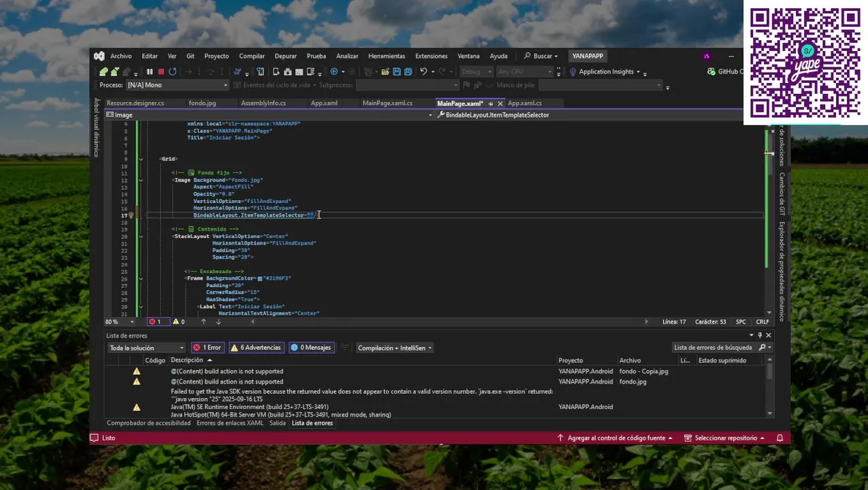
Task: Open the Cambios de GIT side tab
Action: [x=782, y=194]
